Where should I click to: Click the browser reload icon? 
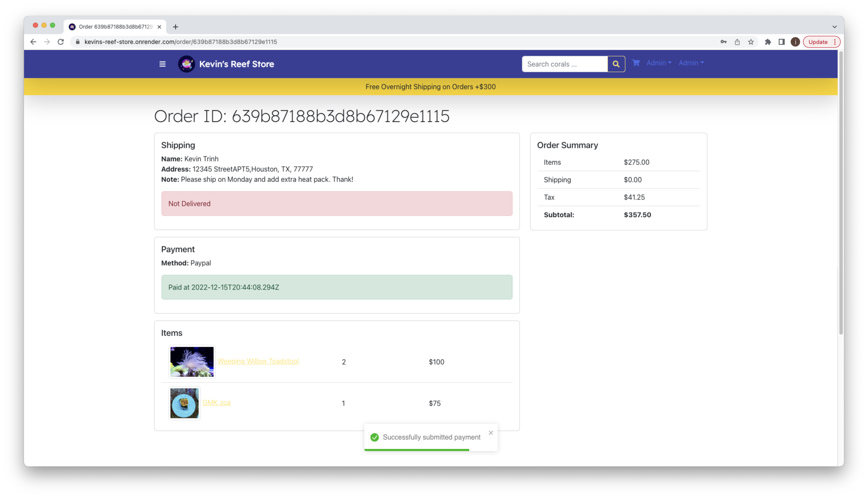click(61, 42)
